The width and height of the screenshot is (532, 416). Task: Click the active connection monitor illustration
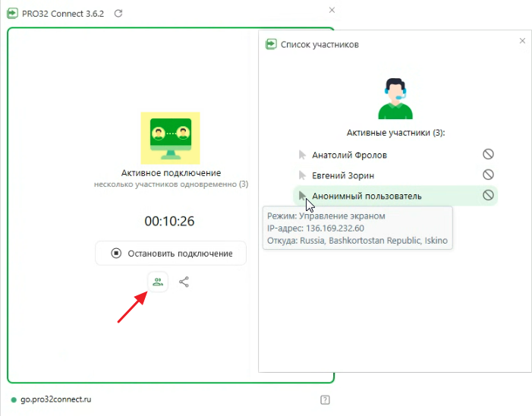(x=170, y=137)
